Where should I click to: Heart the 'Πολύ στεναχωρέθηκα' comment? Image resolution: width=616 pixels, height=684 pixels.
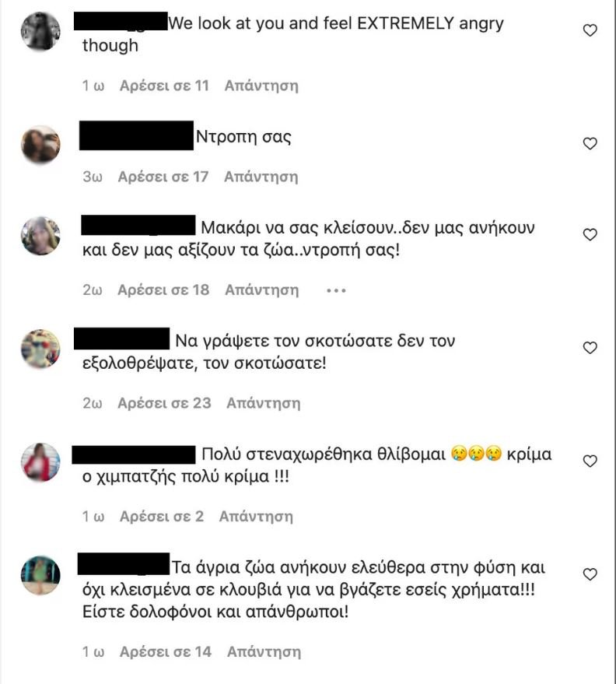point(590,461)
